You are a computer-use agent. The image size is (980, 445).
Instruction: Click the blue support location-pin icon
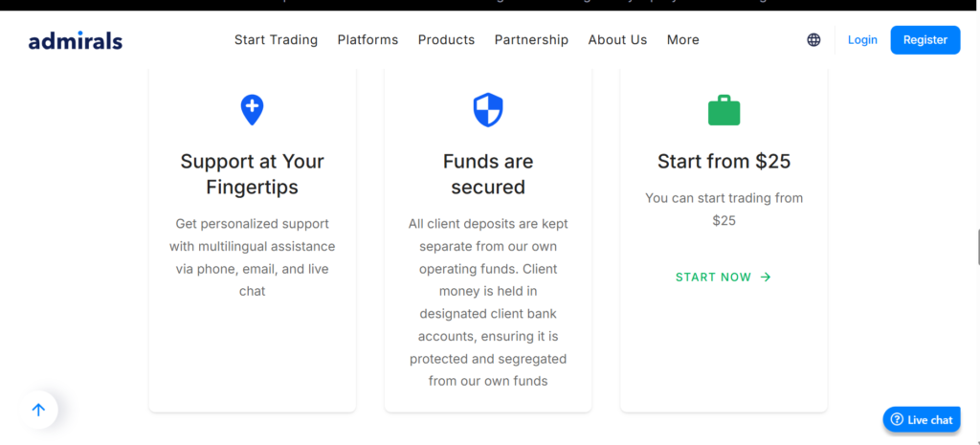pos(252,109)
